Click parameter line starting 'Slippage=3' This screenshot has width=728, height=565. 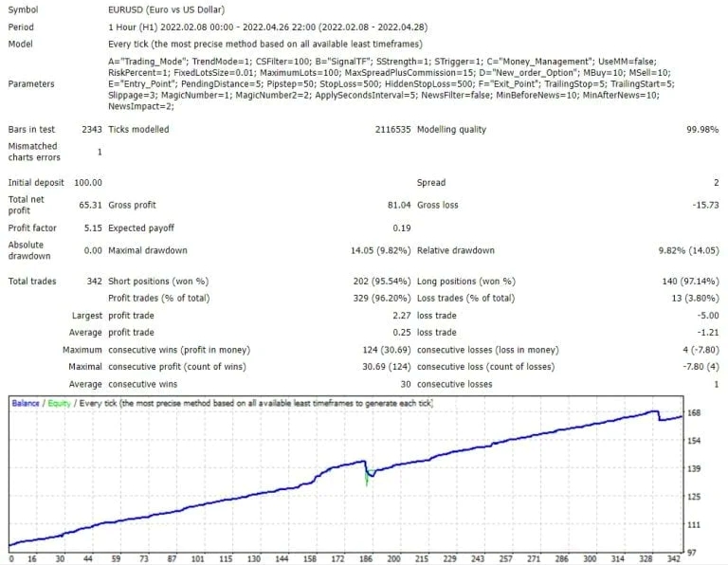[x=384, y=95]
